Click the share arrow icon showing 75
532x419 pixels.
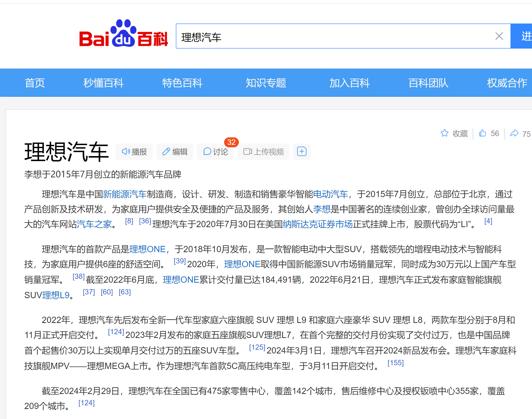pos(514,133)
